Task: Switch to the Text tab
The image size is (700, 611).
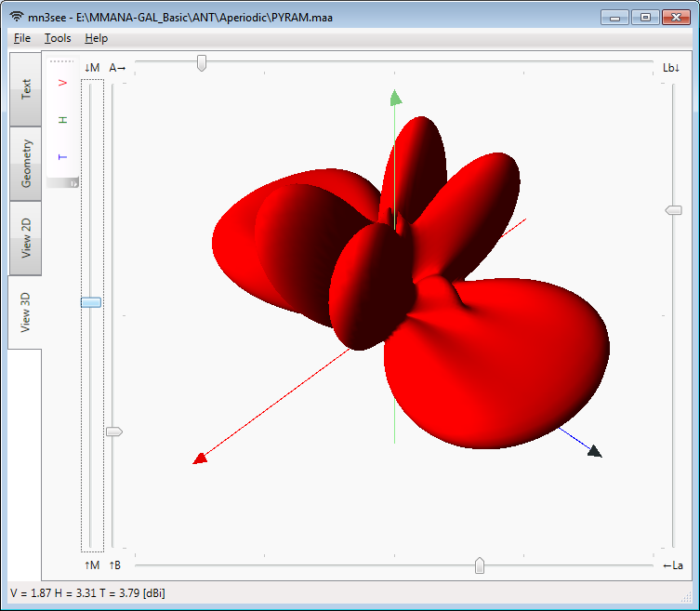Action: pos(26,89)
